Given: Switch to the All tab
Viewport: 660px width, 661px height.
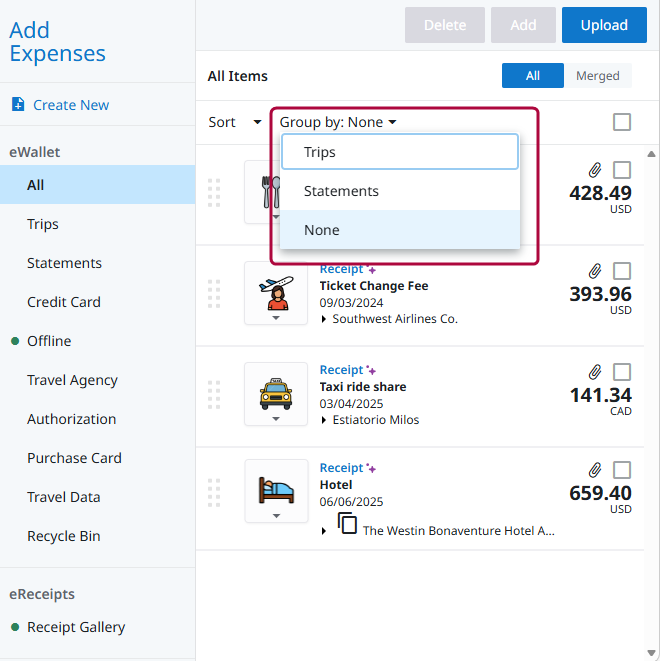Looking at the screenshot, I should coord(533,76).
